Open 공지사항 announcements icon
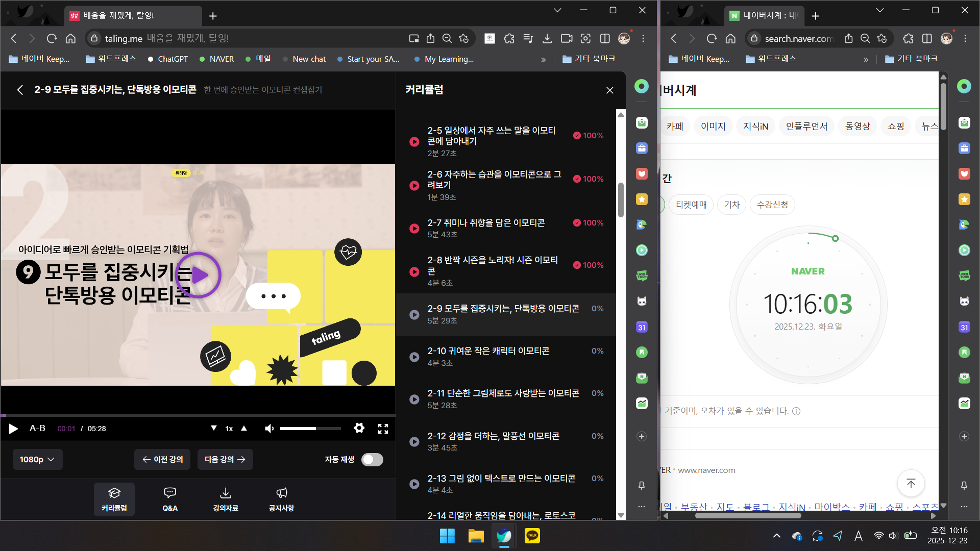The height and width of the screenshot is (551, 980). pos(281,499)
